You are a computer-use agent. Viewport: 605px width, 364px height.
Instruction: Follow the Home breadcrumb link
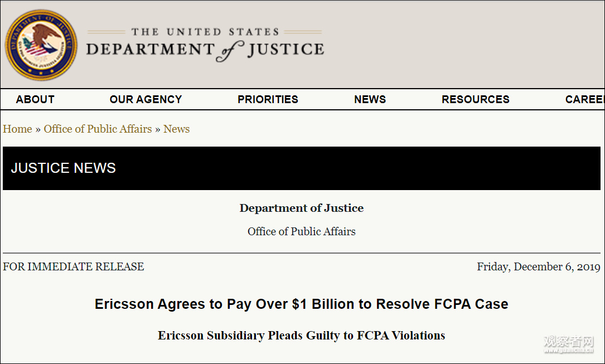(x=17, y=129)
